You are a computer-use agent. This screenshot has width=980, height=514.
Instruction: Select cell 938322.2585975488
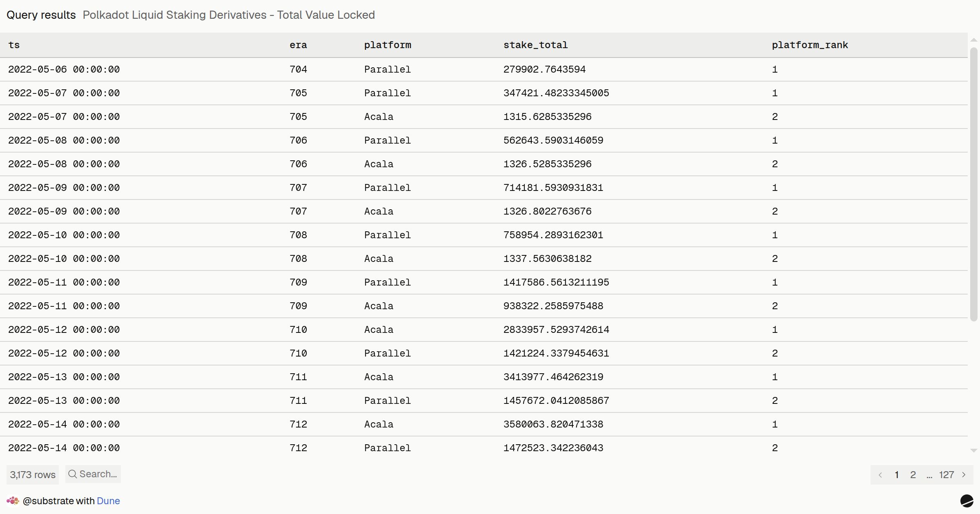pyautogui.click(x=553, y=306)
